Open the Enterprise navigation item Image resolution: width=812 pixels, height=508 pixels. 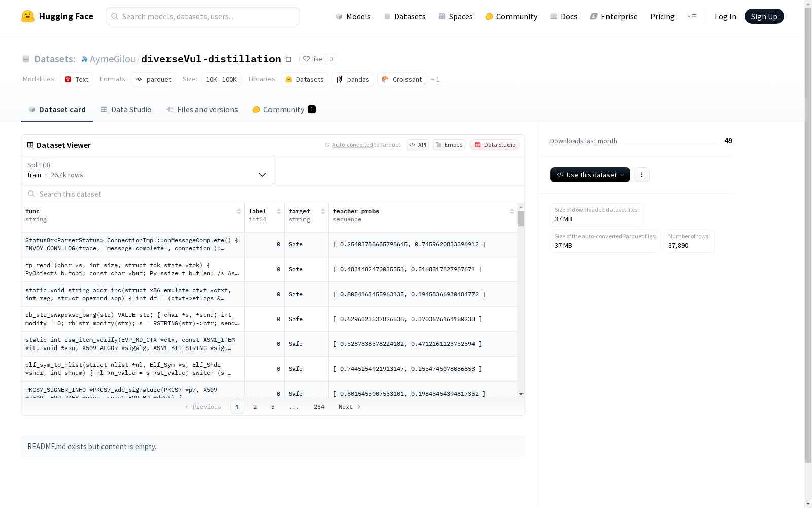click(614, 16)
